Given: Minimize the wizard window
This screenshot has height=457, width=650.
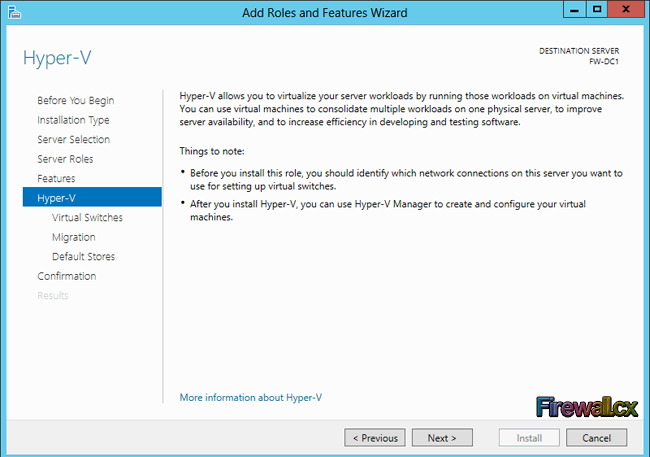Looking at the screenshot, I should 575,10.
